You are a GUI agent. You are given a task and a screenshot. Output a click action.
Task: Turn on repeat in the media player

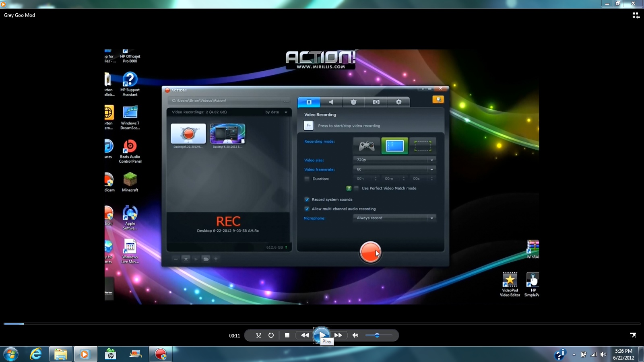coord(271,335)
